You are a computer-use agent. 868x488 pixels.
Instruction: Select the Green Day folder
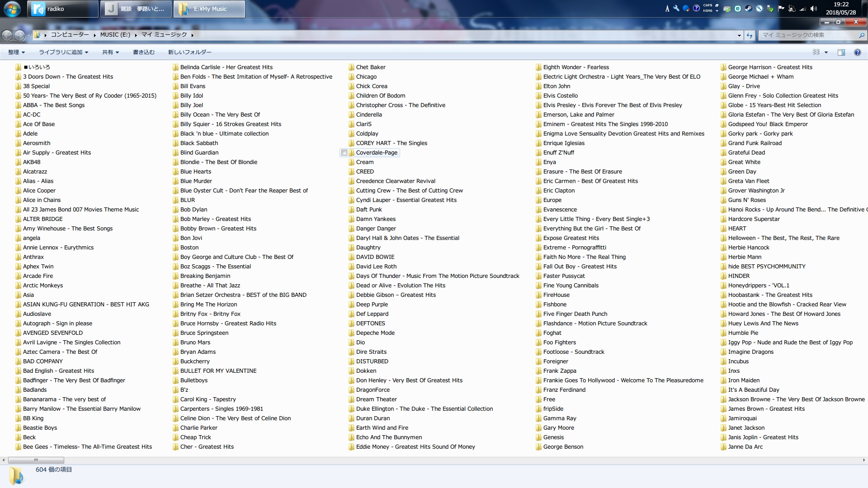pos(738,172)
